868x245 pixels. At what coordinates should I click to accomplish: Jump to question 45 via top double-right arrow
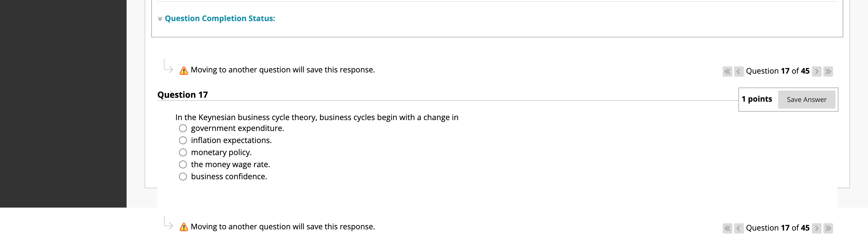pyautogui.click(x=828, y=71)
